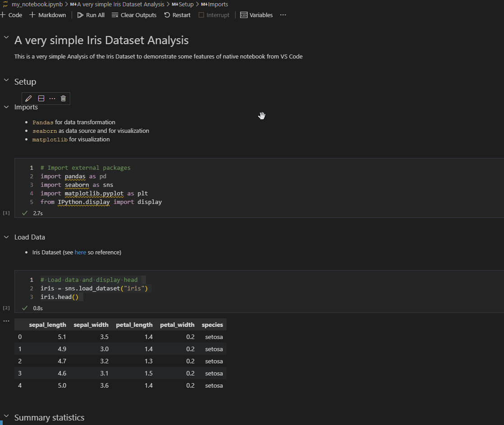Open the cell toolbar more actions ellipsis
Image resolution: width=504 pixels, height=425 pixels.
(x=52, y=98)
